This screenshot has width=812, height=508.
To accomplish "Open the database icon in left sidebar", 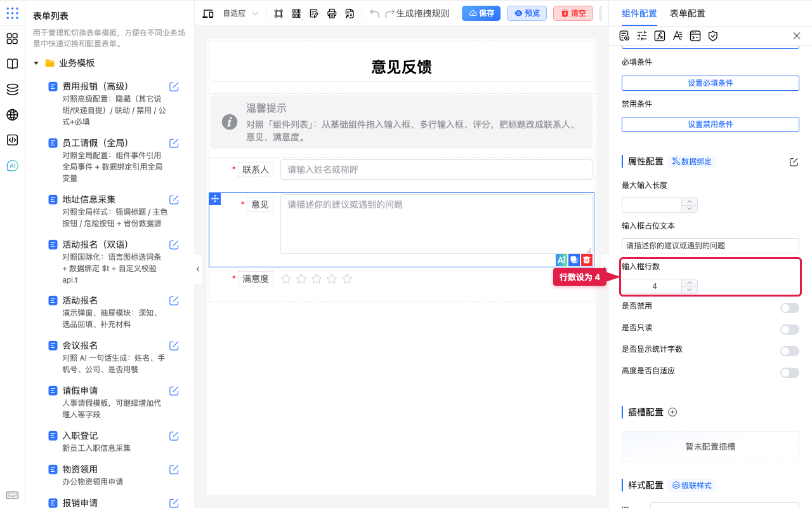I will 12,90.
